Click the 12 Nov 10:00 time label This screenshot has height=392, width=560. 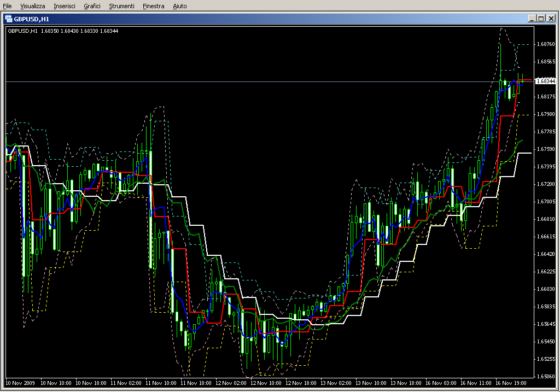pyautogui.click(x=266, y=383)
